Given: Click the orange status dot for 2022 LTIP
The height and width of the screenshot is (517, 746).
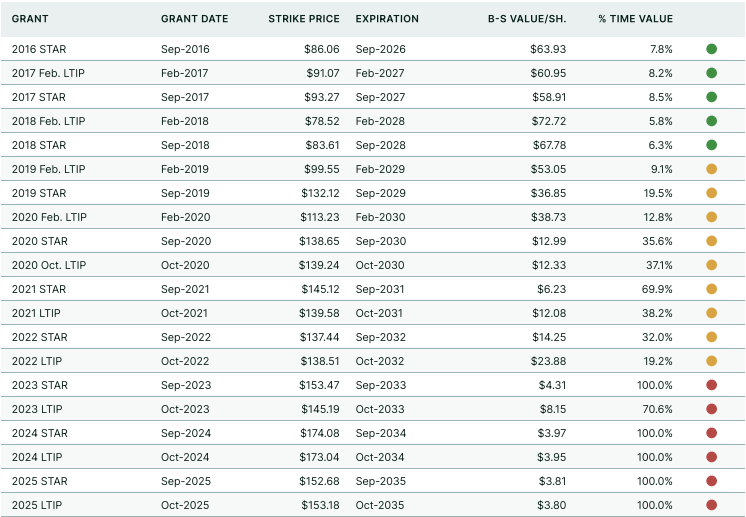Looking at the screenshot, I should 711,361.
